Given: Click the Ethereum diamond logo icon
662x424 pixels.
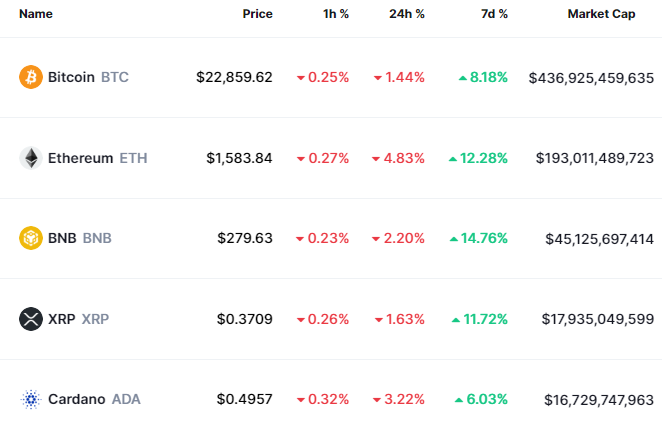Looking at the screenshot, I should pos(31,158).
